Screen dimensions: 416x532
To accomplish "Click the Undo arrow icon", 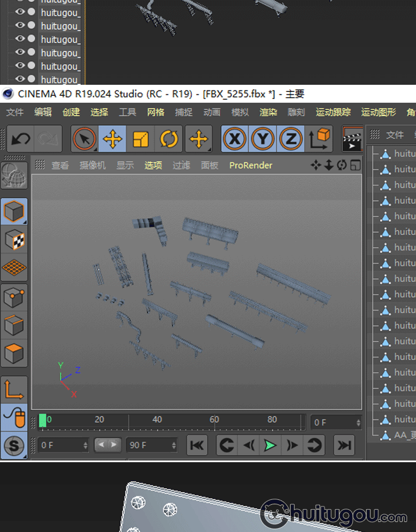I will [21, 139].
